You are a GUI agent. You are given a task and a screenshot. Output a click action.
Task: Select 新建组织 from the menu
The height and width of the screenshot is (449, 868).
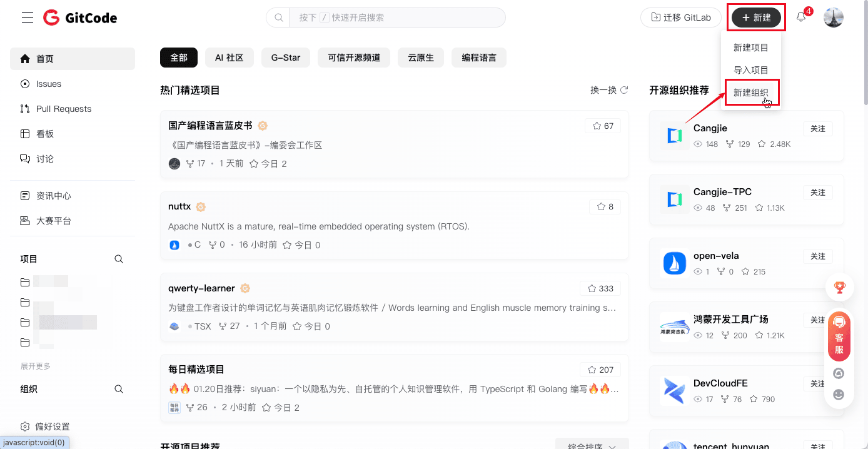(751, 93)
